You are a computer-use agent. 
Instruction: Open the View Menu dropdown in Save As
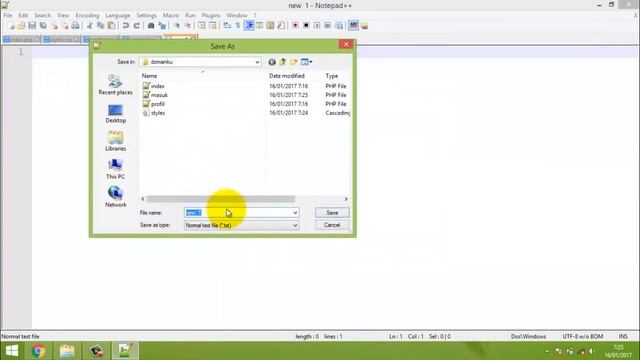point(306,62)
